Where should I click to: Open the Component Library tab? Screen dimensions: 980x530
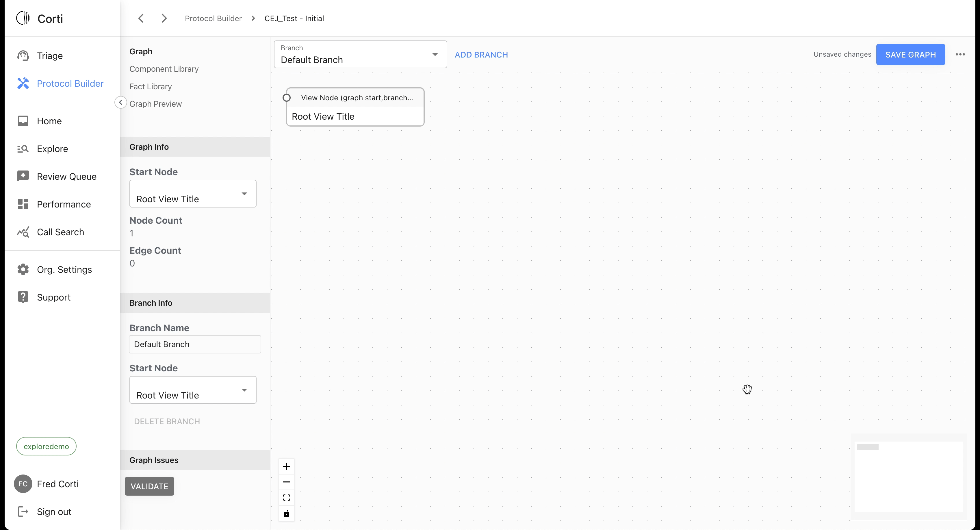164,69
